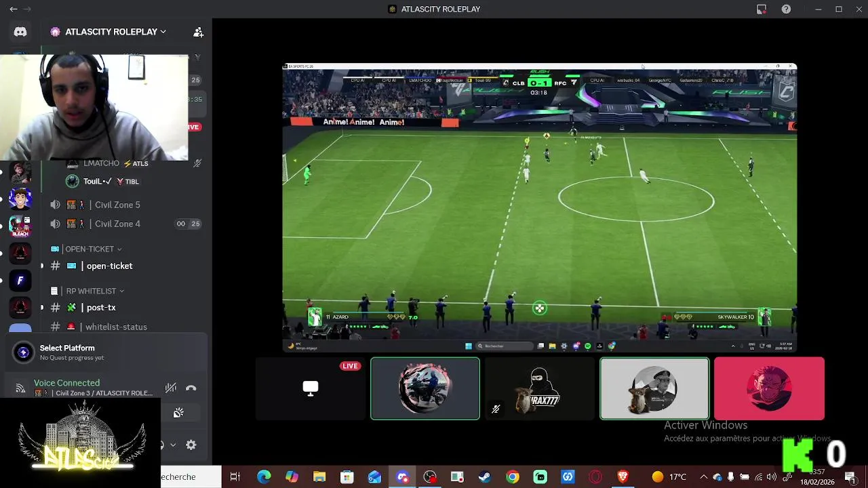Click the Windows search box labeled Recherche
The image size is (868, 488).
pyautogui.click(x=191, y=477)
